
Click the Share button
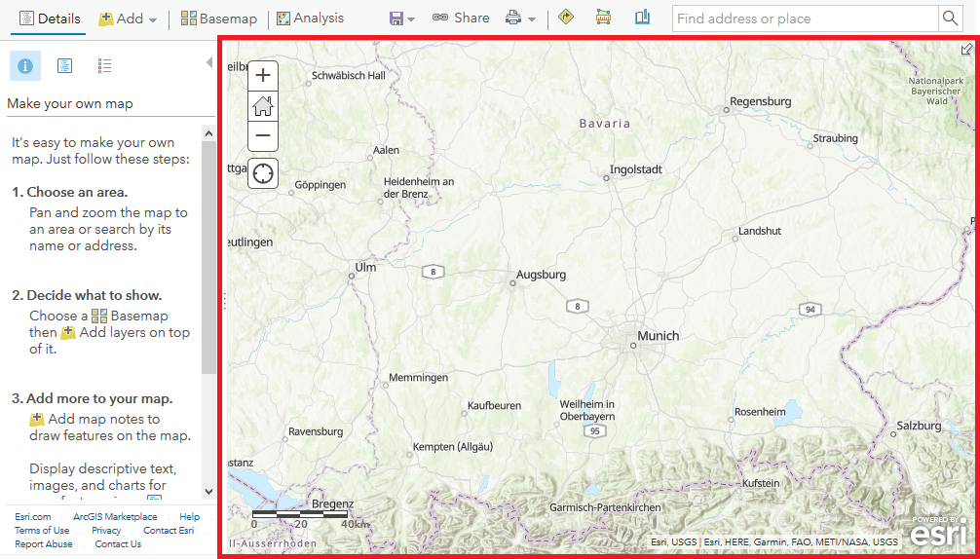point(461,19)
